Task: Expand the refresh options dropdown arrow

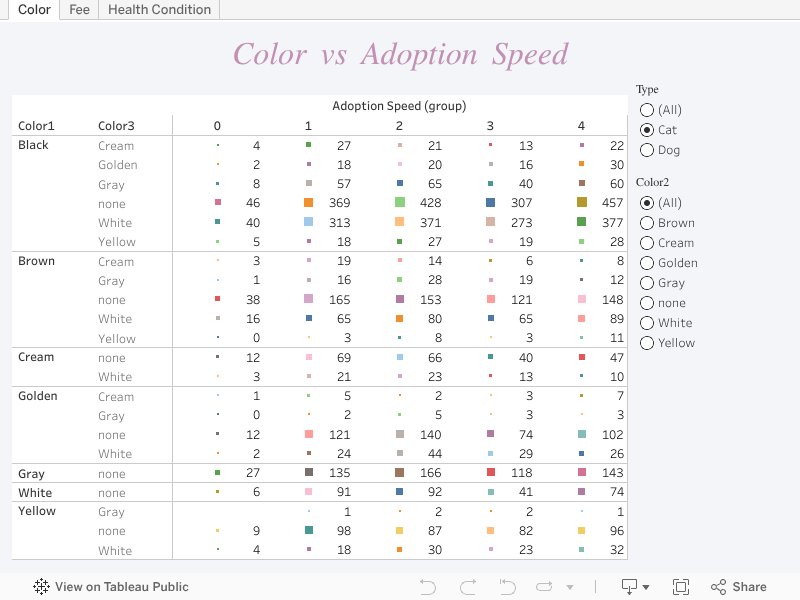Action: point(570,588)
